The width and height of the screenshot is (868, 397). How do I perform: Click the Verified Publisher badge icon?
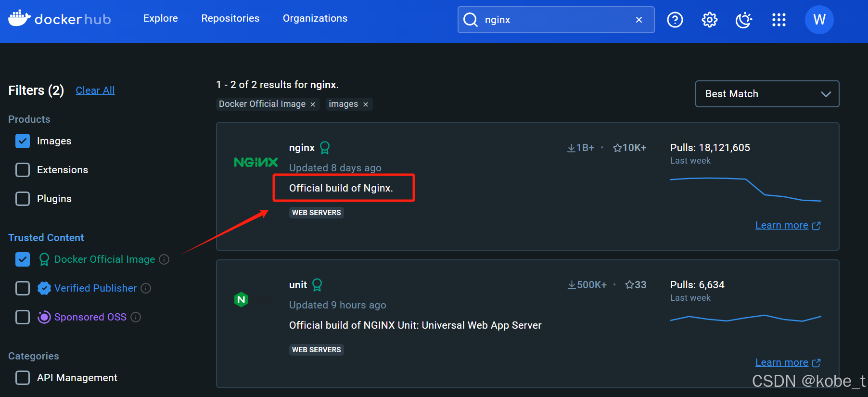pos(44,288)
